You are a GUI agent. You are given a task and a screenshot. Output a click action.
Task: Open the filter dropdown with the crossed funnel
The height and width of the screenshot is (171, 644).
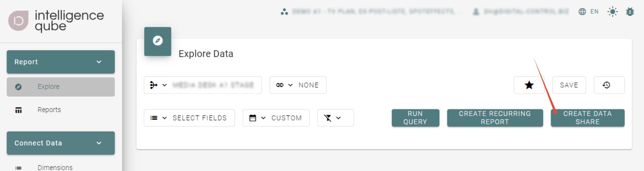pyautogui.click(x=335, y=118)
